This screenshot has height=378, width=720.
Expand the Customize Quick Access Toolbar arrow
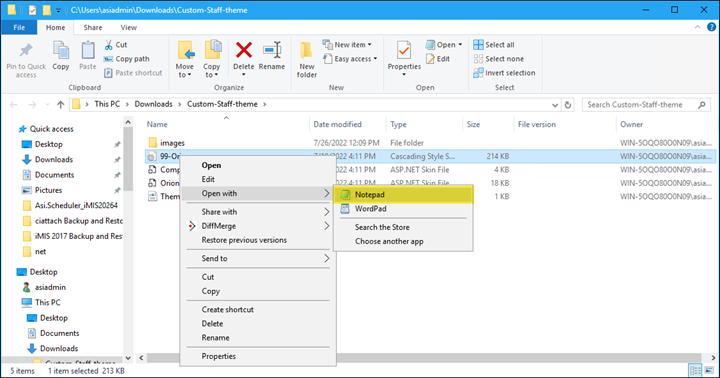(x=58, y=10)
